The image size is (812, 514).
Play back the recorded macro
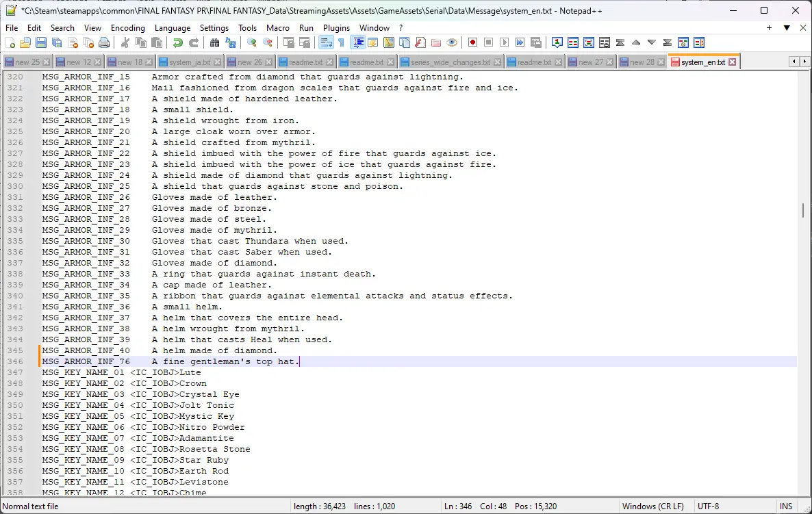pyautogui.click(x=505, y=43)
